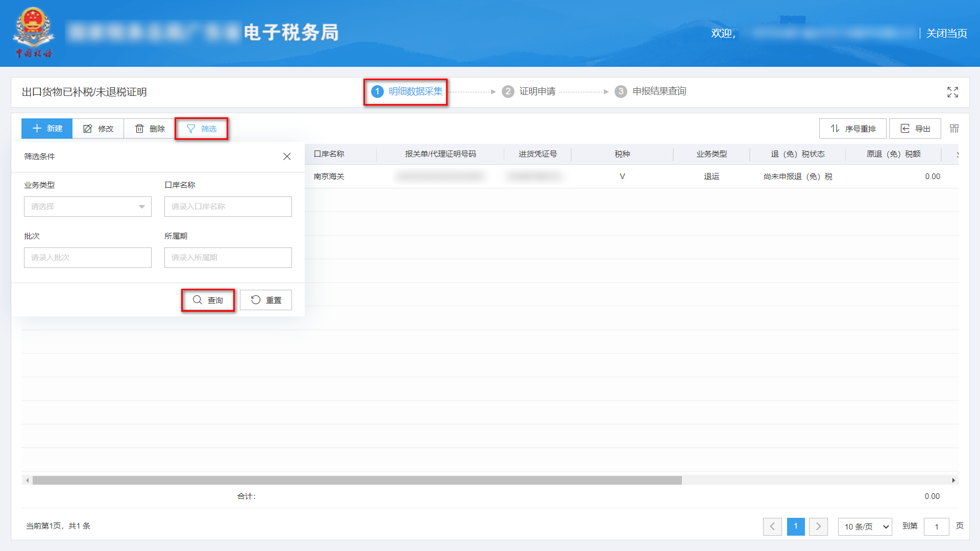The height and width of the screenshot is (551, 980).
Task: Click the 序号重排 reorder button
Action: [852, 129]
